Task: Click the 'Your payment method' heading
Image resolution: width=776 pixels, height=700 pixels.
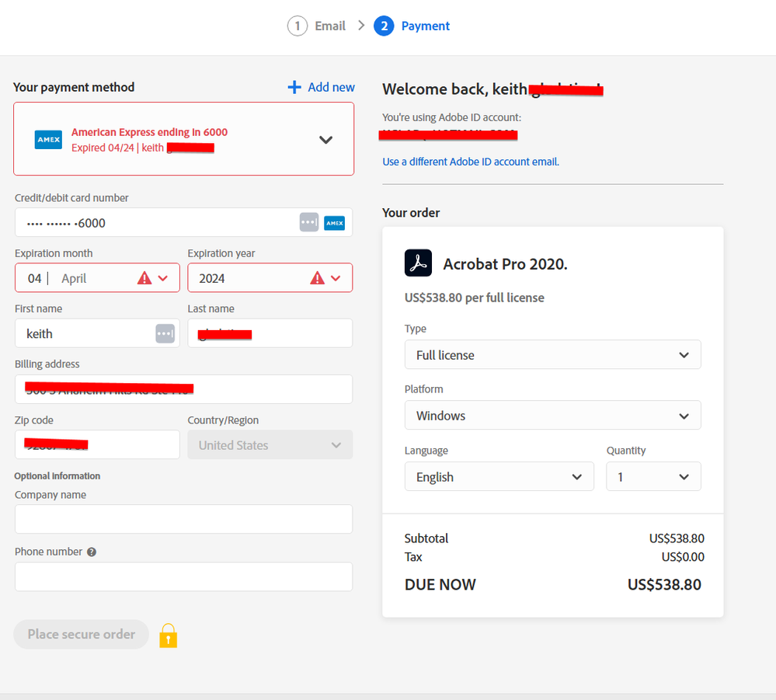Action: click(x=74, y=87)
